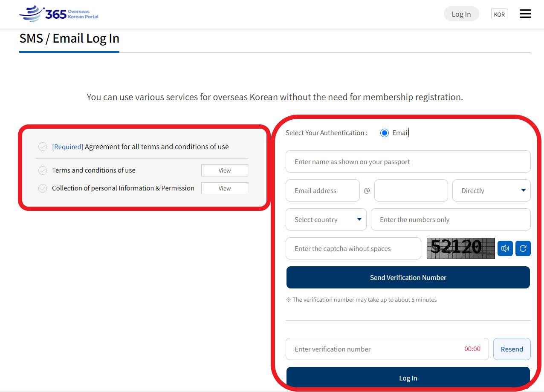
Task: Click the captcha image showing 52120
Action: coord(460,248)
